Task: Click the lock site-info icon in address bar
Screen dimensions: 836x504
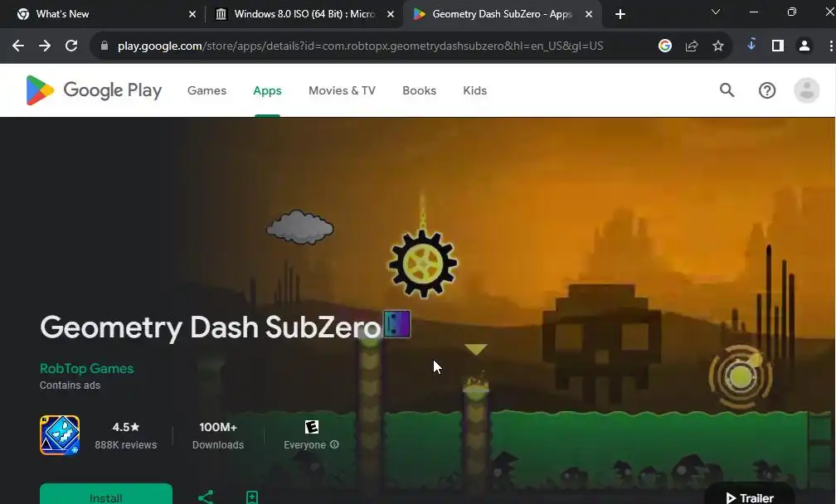Action: coord(104,46)
